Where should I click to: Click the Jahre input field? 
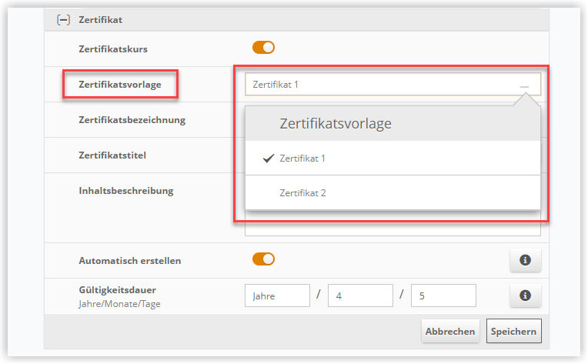pyautogui.click(x=277, y=296)
